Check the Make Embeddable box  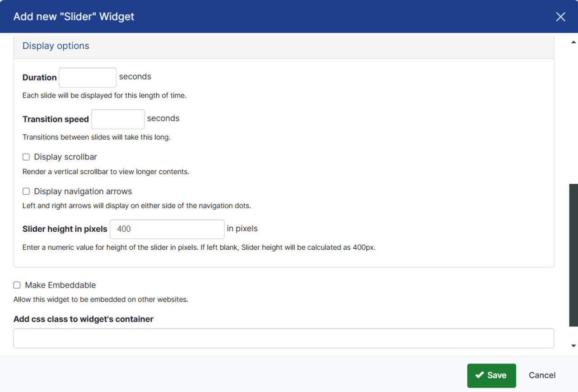[x=17, y=285]
